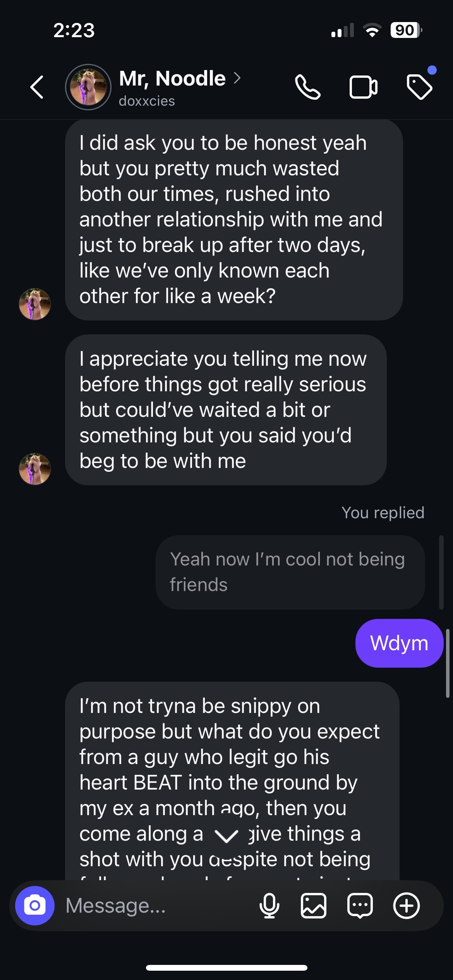Open Mr, Noodle's header profile picture

click(88, 87)
